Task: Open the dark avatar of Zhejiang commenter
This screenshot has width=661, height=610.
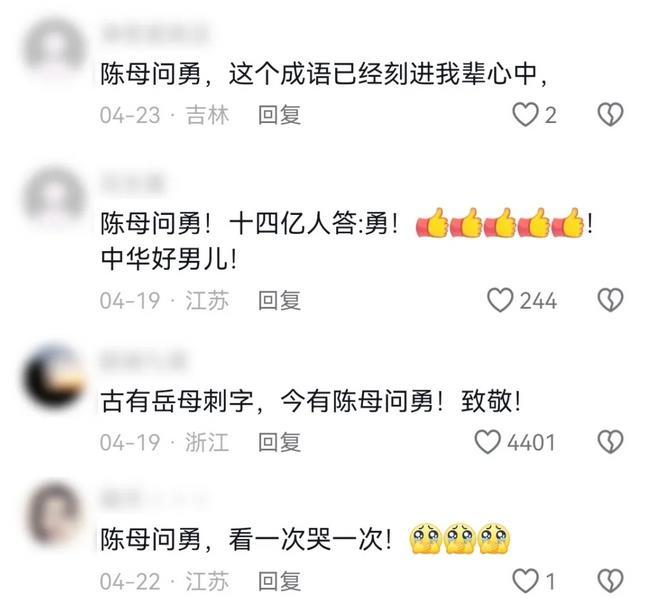Action: pyautogui.click(x=54, y=376)
